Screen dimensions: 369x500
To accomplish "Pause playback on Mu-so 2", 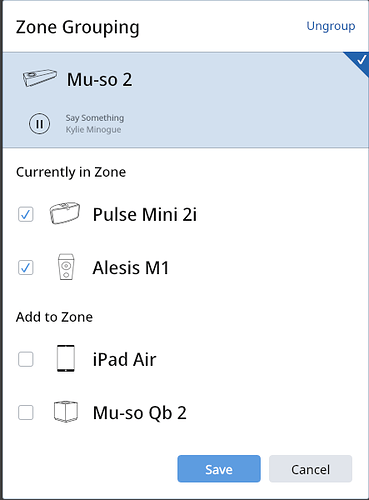I will tap(39, 124).
